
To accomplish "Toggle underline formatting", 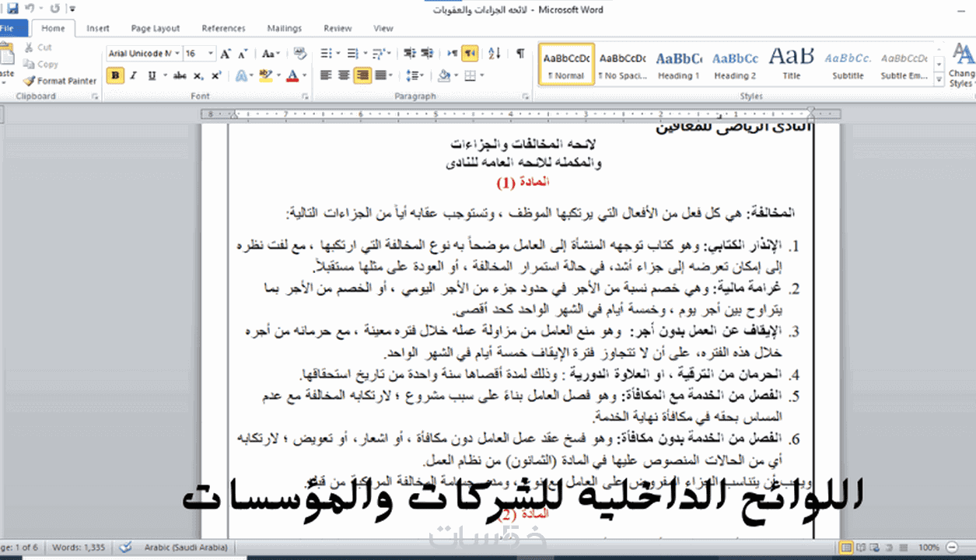I will tap(152, 75).
